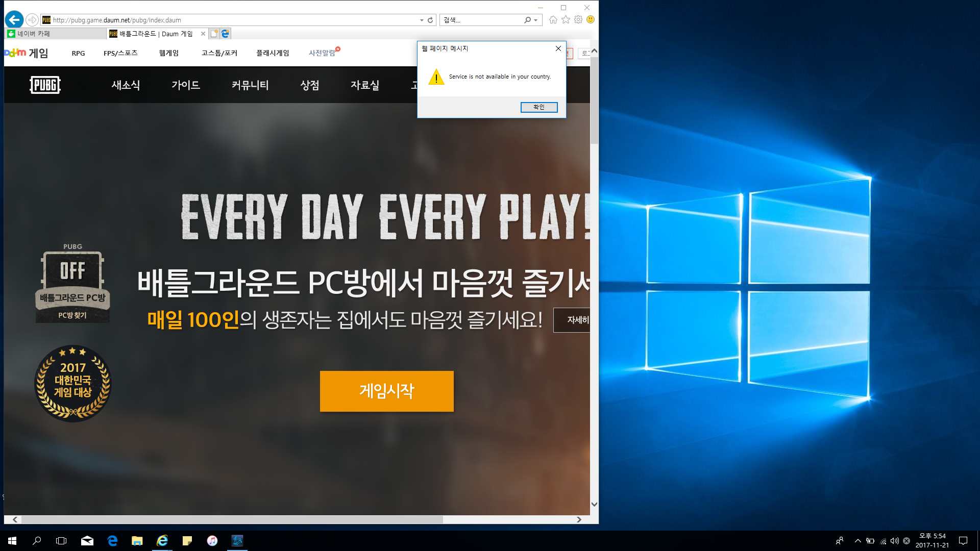Viewport: 980px width, 551px height.
Task: Click the network Wi-Fi tray icon
Action: 883,541
